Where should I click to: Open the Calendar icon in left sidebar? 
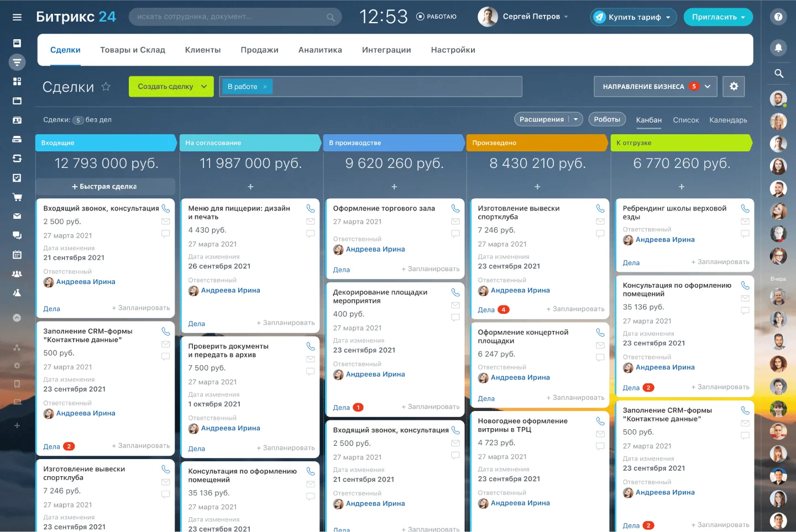pos(17,254)
